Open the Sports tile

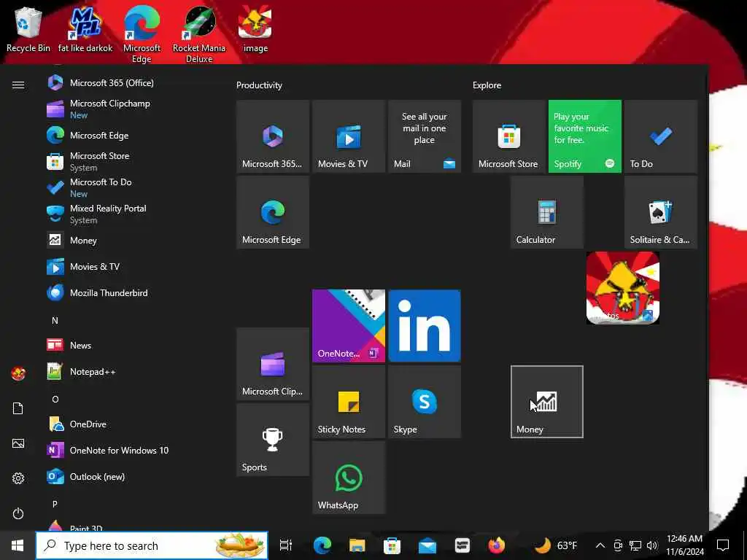click(x=273, y=440)
